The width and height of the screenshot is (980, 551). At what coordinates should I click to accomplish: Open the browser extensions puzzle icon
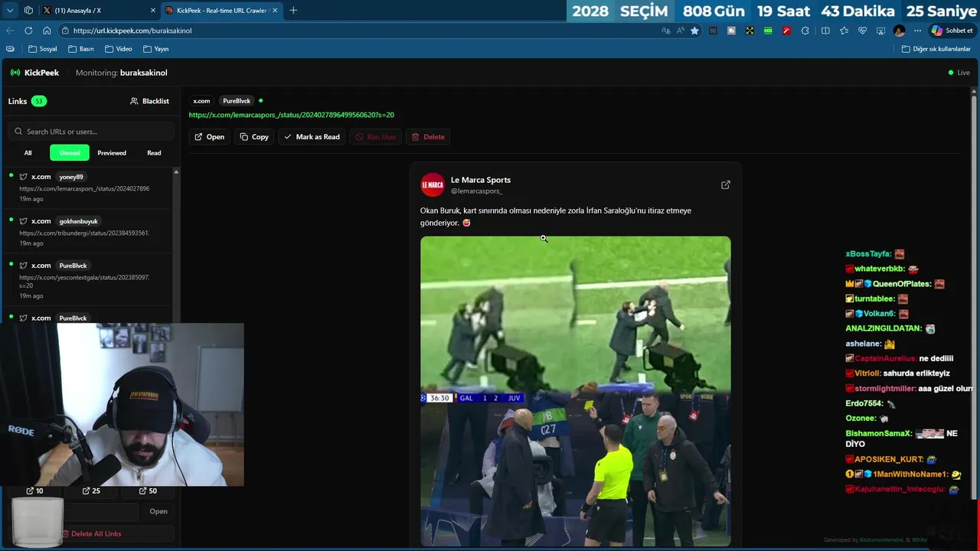coord(805,31)
